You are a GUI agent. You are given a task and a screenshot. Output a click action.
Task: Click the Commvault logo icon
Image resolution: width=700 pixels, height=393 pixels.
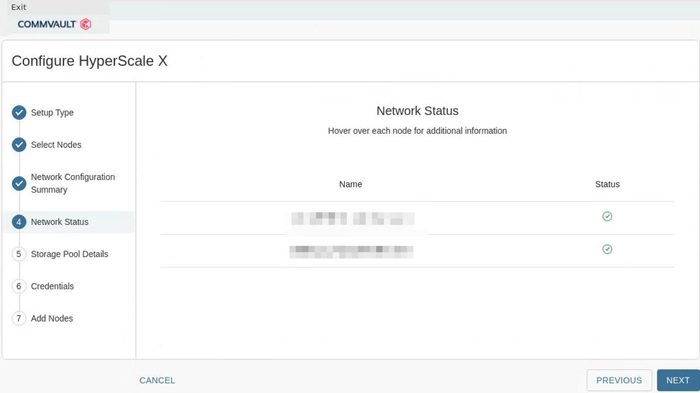coord(86,24)
